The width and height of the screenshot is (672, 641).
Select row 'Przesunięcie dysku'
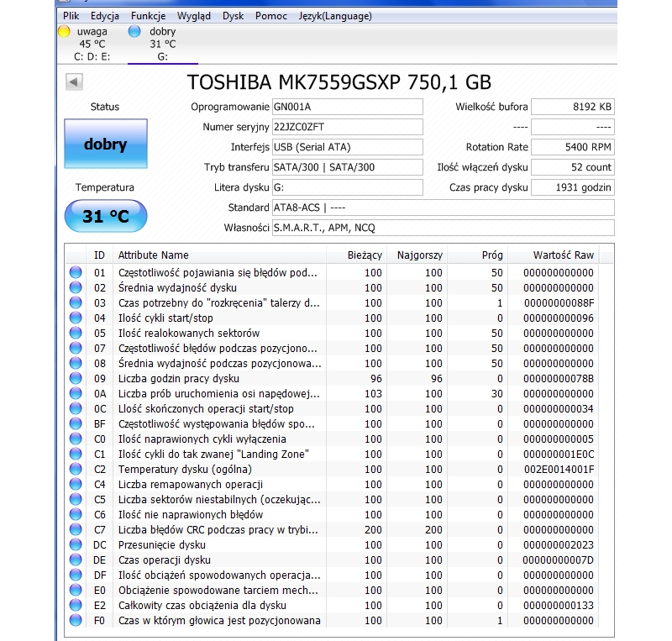coord(333,544)
